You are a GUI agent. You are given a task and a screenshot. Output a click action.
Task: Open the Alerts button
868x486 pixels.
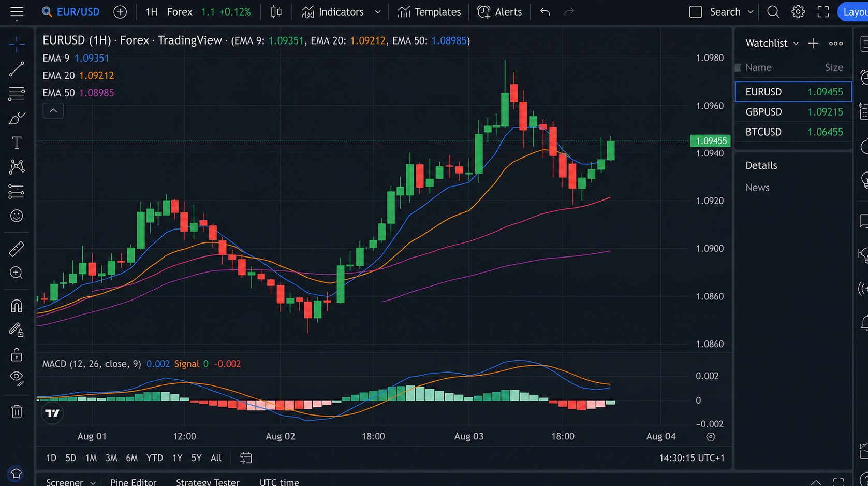tap(499, 11)
